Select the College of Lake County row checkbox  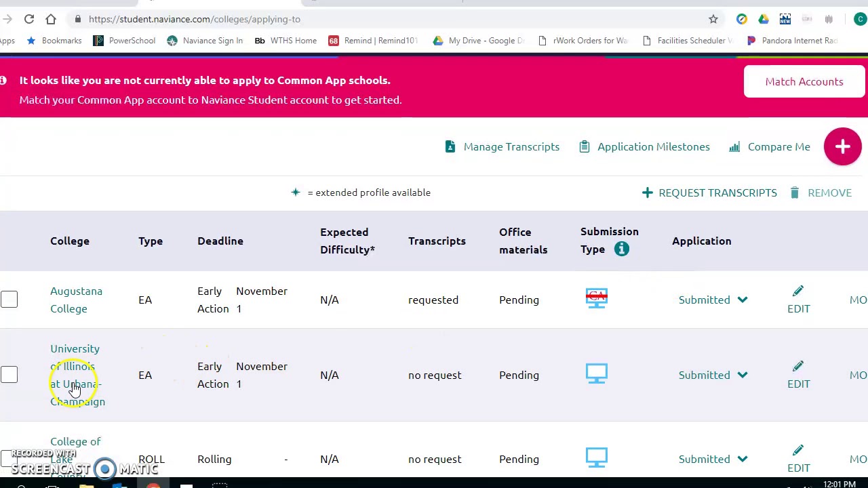click(x=9, y=459)
